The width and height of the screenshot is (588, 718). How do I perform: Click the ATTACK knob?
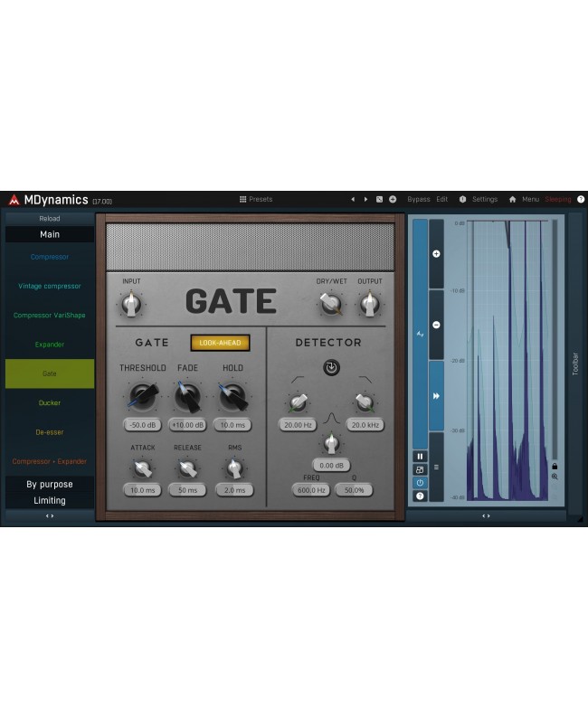pyautogui.click(x=142, y=468)
